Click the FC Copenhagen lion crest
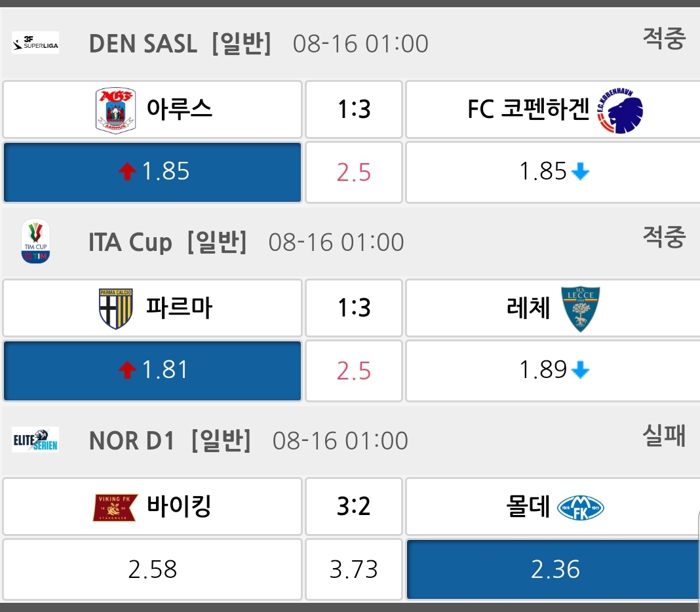This screenshot has width=700, height=612. click(x=621, y=110)
